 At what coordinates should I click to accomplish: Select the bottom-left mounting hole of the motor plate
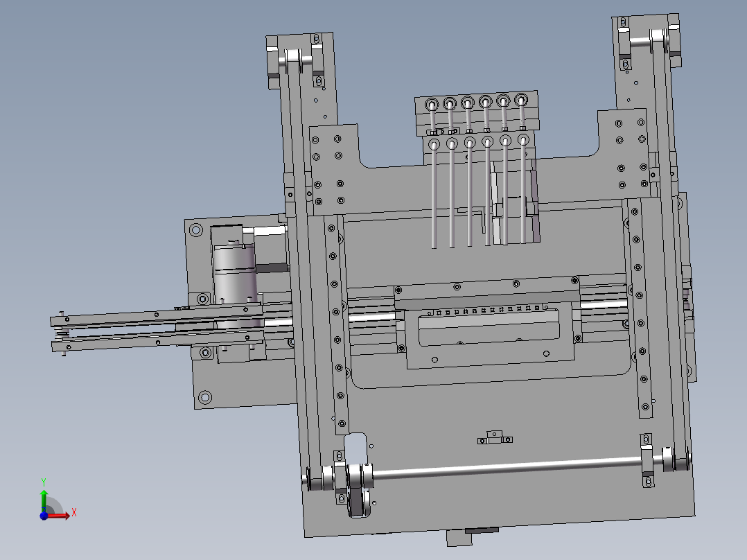[x=205, y=397]
